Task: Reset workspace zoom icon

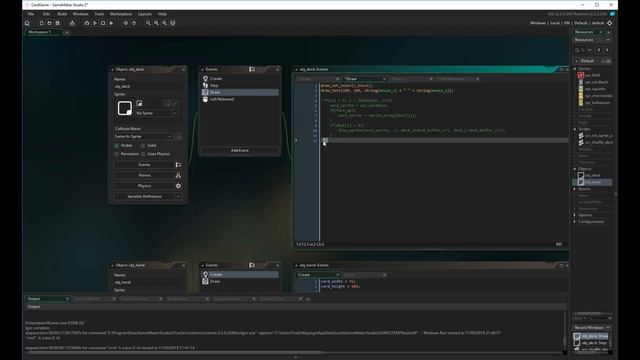Action: [157, 23]
